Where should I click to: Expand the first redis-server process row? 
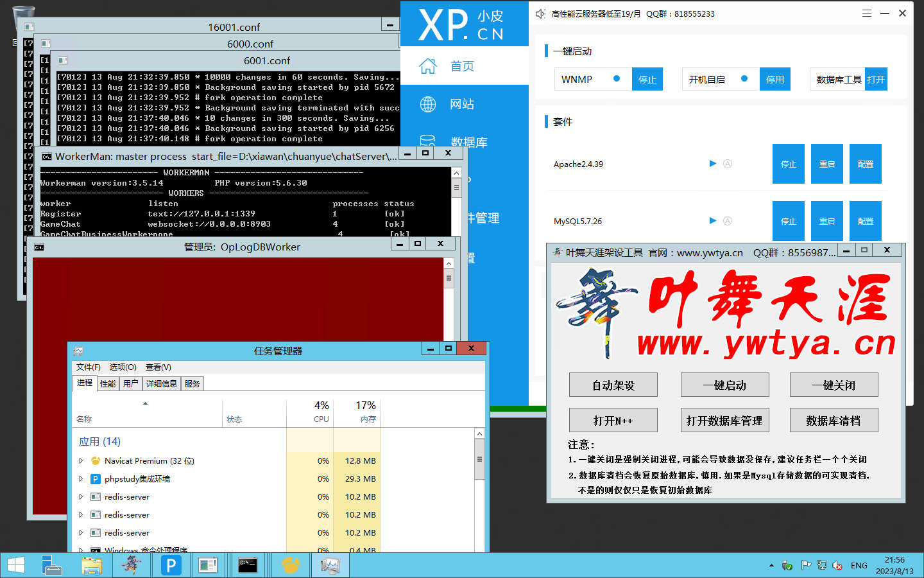(81, 496)
